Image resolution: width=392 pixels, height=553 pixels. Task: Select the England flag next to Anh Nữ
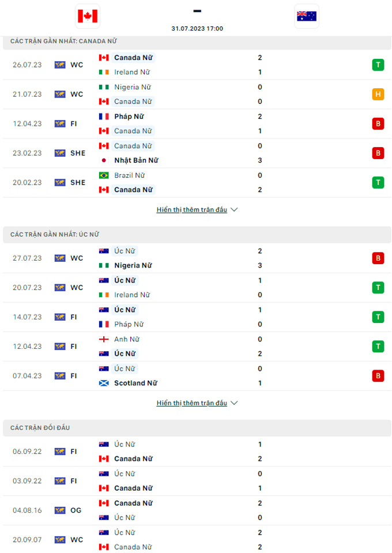[x=103, y=338]
